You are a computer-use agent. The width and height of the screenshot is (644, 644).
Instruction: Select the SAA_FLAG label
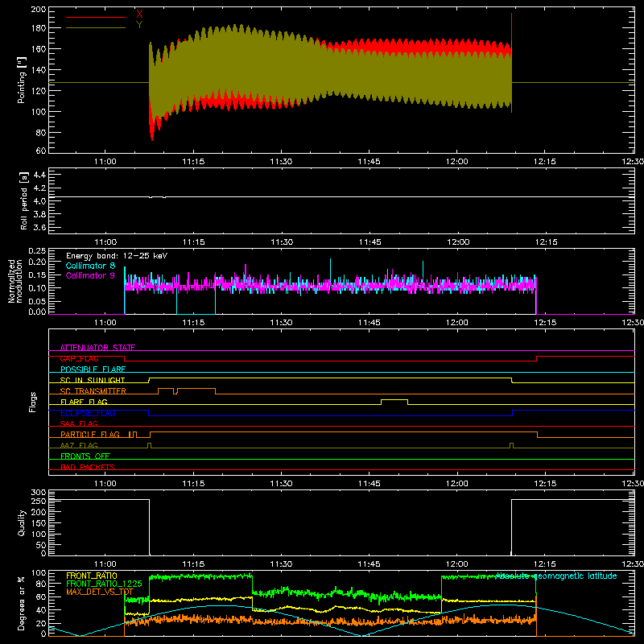click(79, 423)
